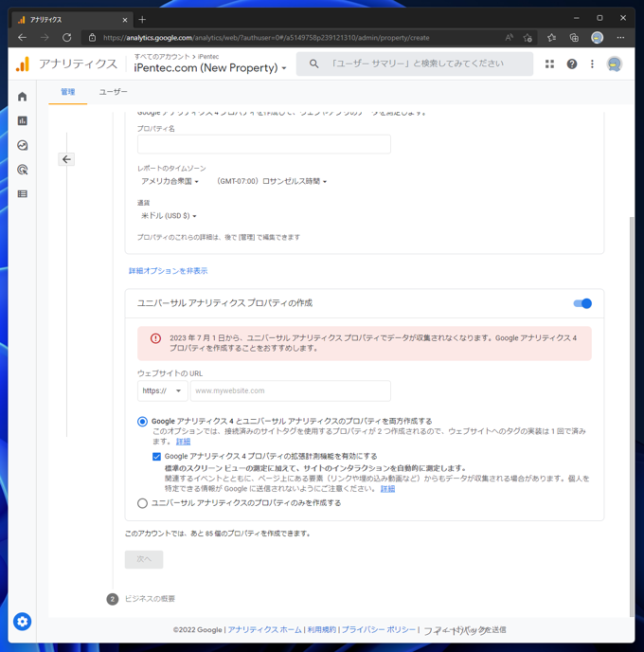Click the page vertical scrollbar
The image size is (644, 652).
632,416
